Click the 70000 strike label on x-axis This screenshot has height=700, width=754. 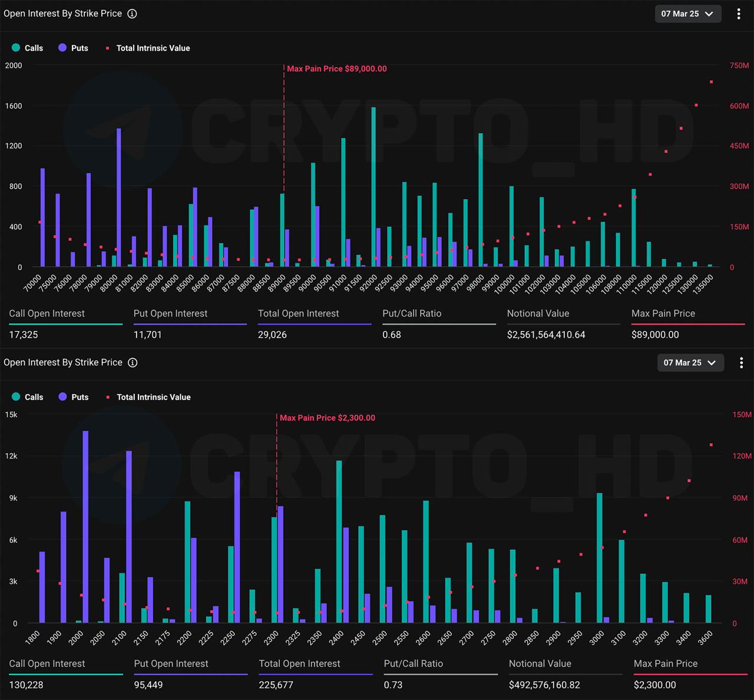point(32,282)
